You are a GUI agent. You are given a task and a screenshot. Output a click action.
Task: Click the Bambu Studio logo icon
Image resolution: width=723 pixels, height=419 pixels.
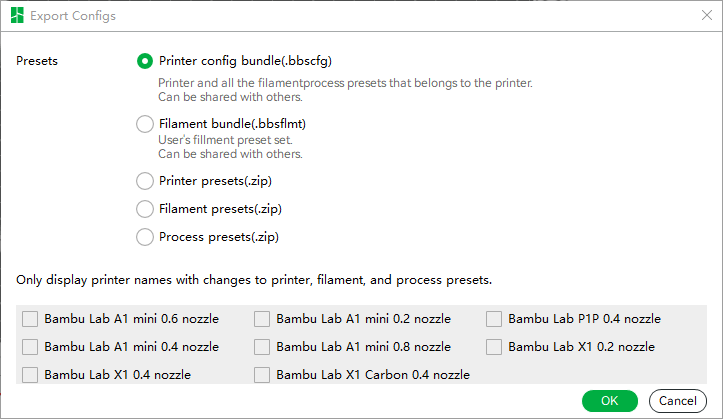(x=17, y=16)
